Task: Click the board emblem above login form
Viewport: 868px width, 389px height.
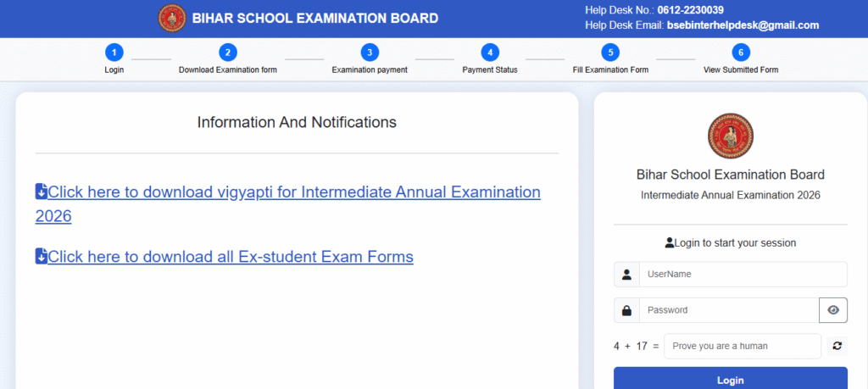Action: point(730,137)
